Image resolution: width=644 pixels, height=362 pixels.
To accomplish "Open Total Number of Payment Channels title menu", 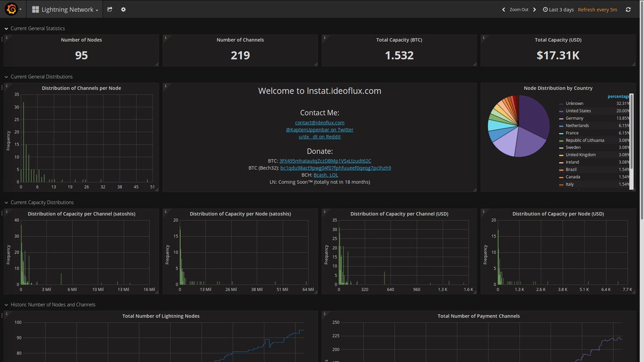I will [479, 316].
